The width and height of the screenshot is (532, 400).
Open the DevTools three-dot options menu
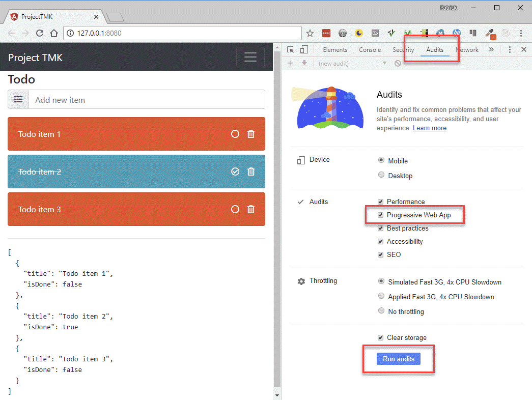click(510, 50)
